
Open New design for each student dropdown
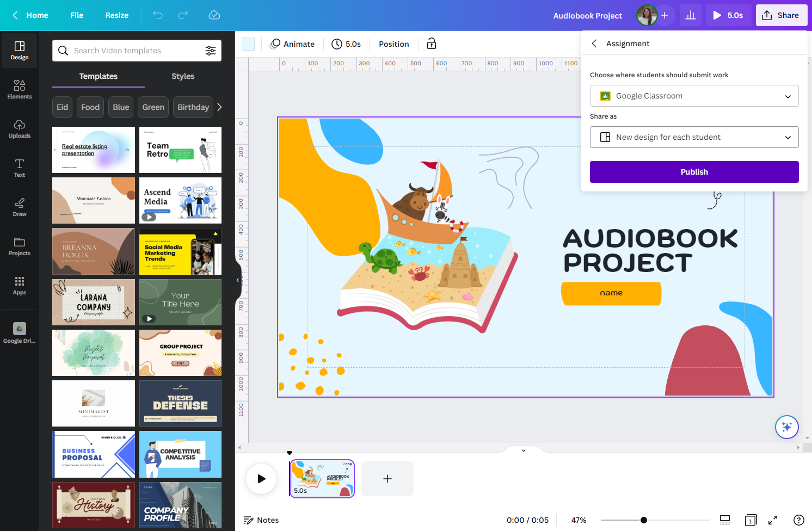(x=694, y=137)
